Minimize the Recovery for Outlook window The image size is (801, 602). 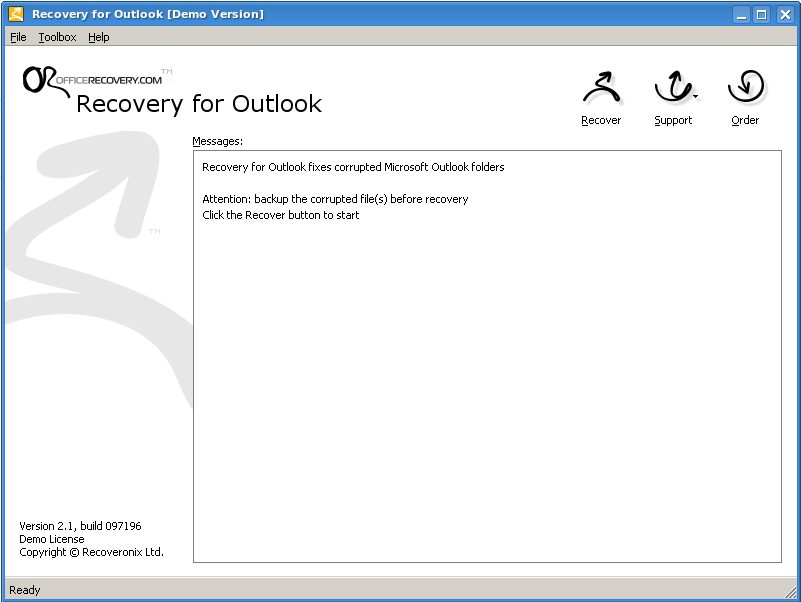741,14
